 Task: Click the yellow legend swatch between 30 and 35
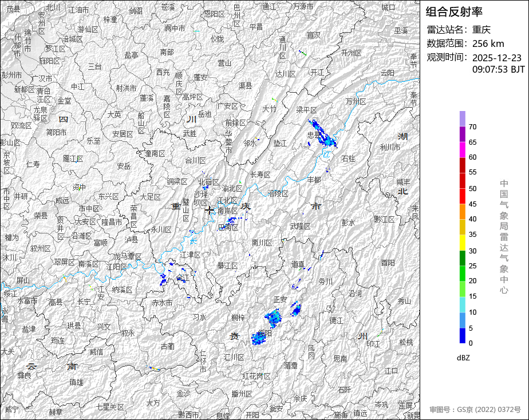[463, 243]
